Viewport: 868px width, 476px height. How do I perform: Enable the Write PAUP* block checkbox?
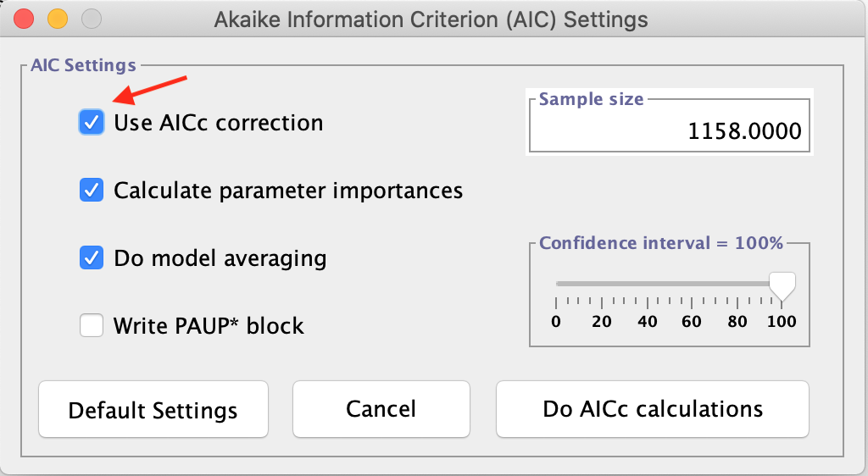92,325
